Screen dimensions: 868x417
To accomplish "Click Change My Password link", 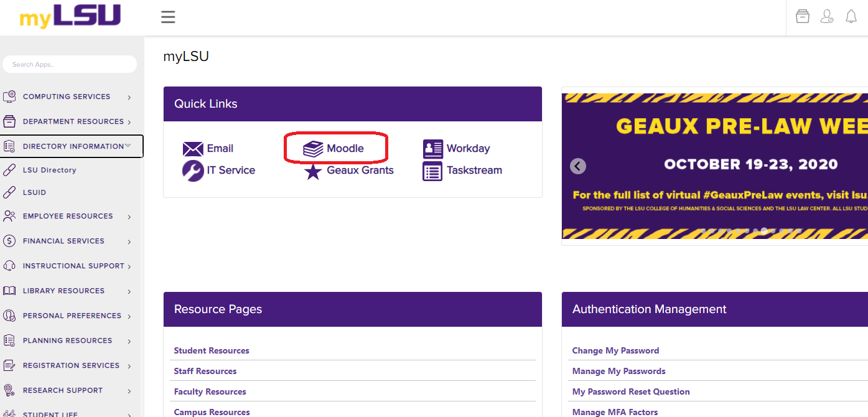I will (615, 350).
